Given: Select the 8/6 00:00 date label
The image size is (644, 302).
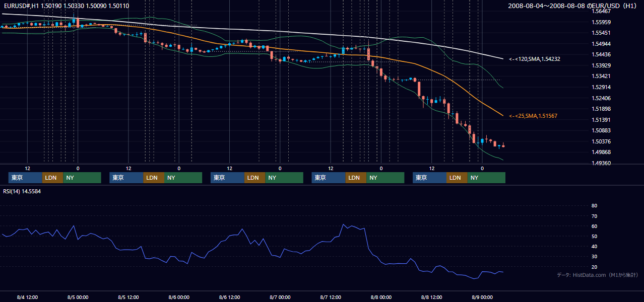Looking at the screenshot, I should (x=179, y=297).
